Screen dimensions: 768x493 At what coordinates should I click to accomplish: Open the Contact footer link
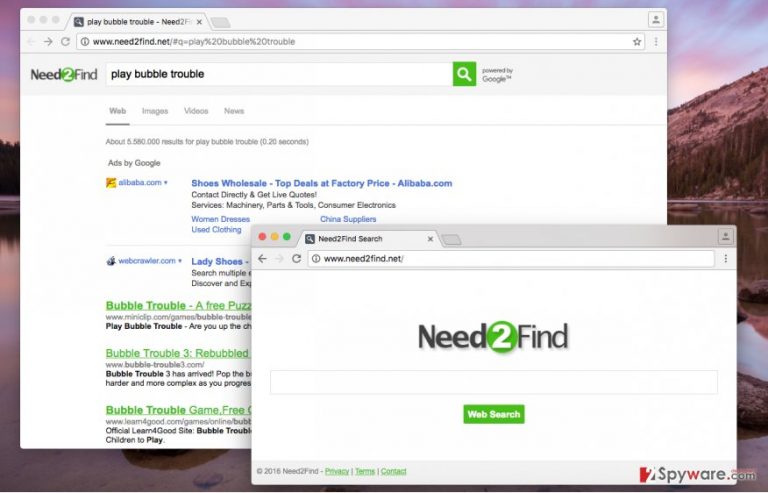coord(394,471)
